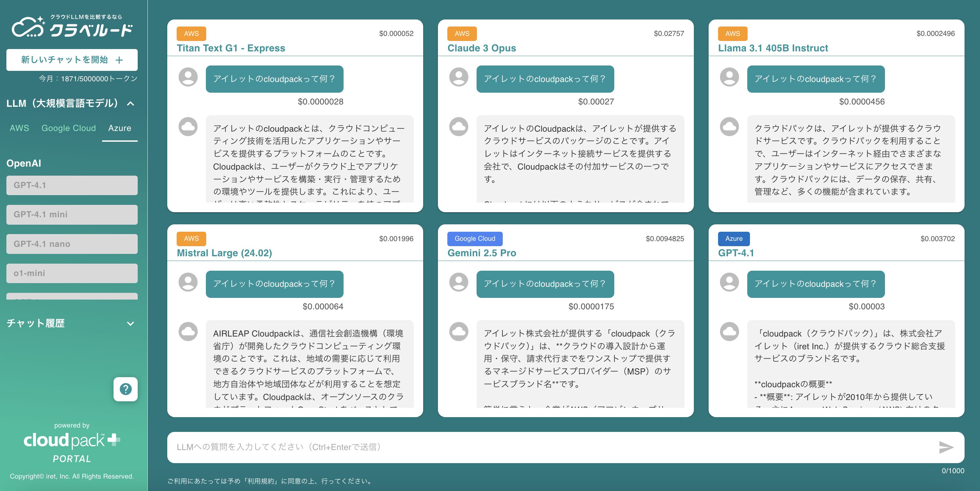Click Azure badge on GPT-4.1 card
980x491 pixels.
point(734,238)
